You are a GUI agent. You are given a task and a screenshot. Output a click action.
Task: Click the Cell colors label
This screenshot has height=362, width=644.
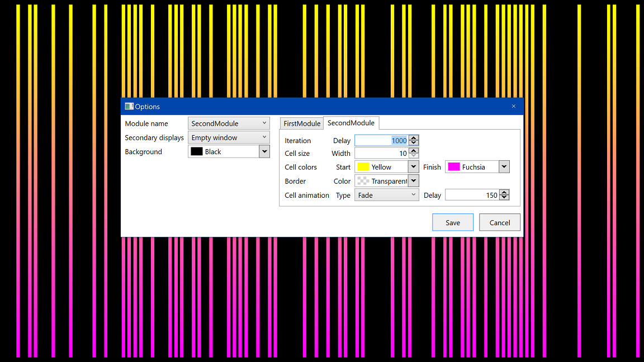[x=301, y=167]
